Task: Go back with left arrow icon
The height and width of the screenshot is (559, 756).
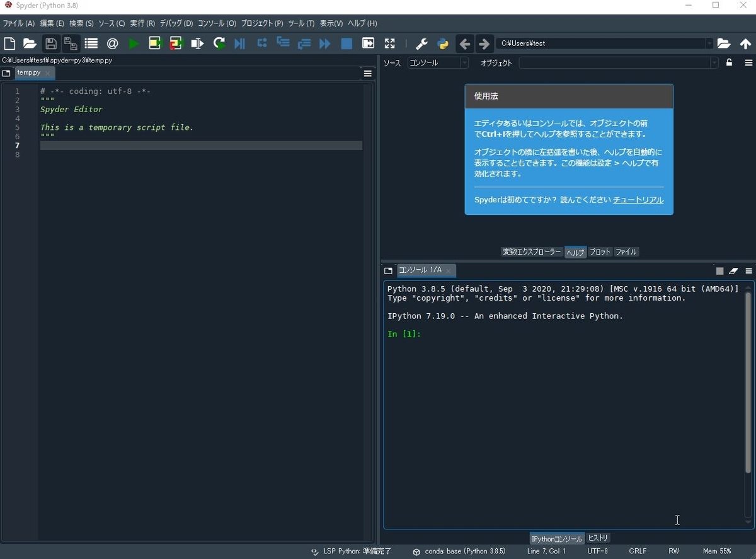Action: click(465, 43)
